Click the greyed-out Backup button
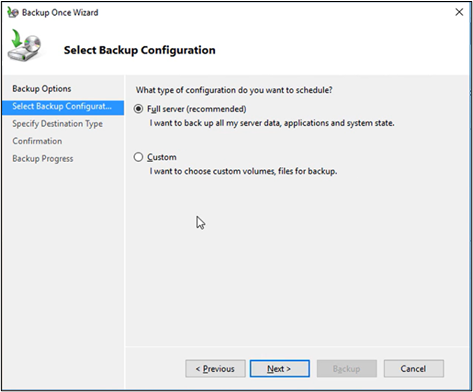Image resolution: width=473 pixels, height=392 pixels. point(347,369)
